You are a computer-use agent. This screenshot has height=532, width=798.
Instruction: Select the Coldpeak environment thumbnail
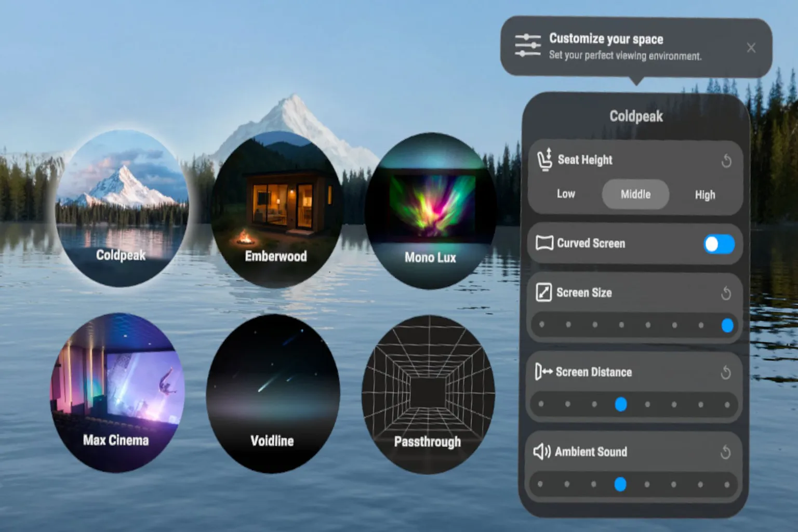(123, 208)
